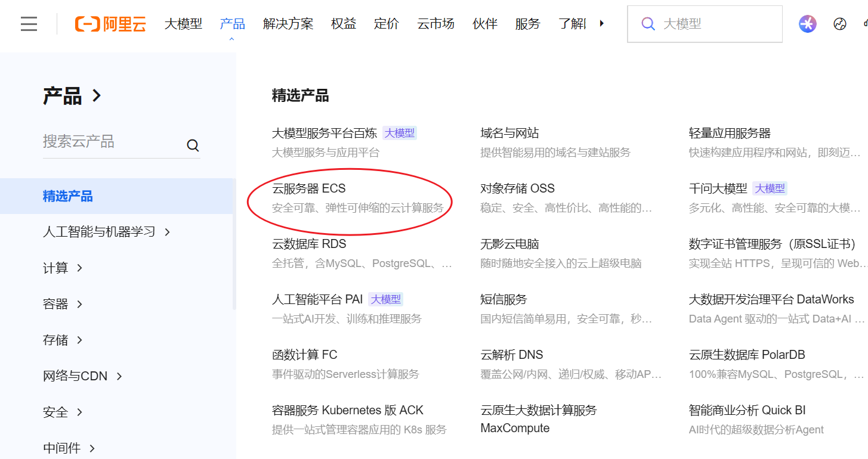Open 人工智能平台 PAI product link

[x=317, y=299]
